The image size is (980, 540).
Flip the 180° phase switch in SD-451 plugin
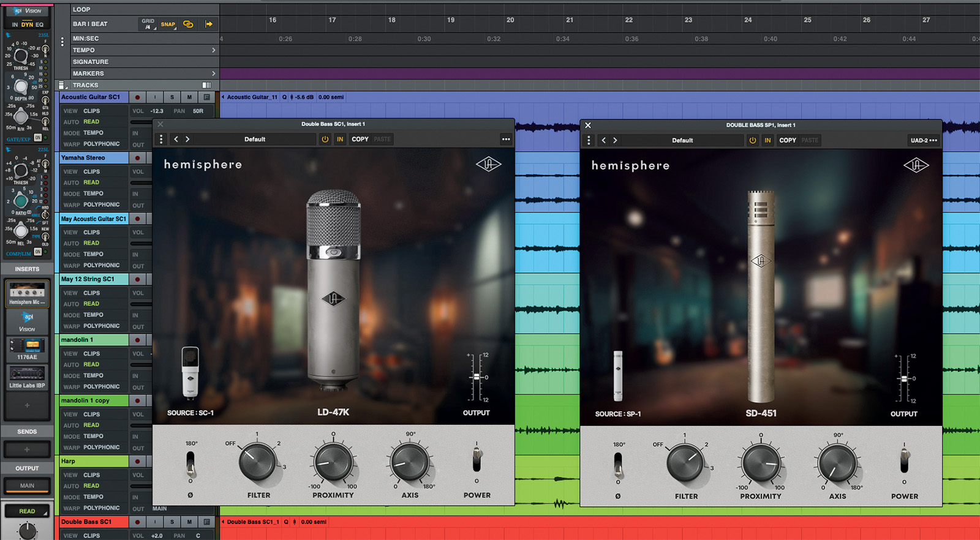[618, 466]
